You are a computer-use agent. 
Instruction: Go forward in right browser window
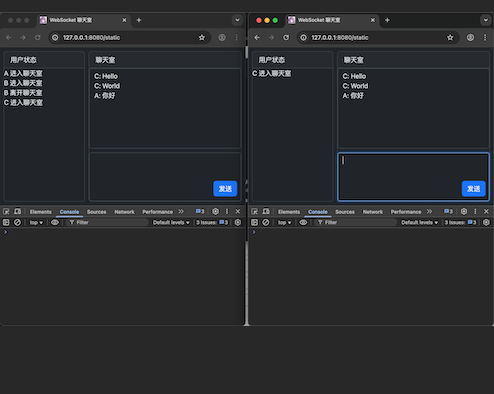(x=271, y=37)
